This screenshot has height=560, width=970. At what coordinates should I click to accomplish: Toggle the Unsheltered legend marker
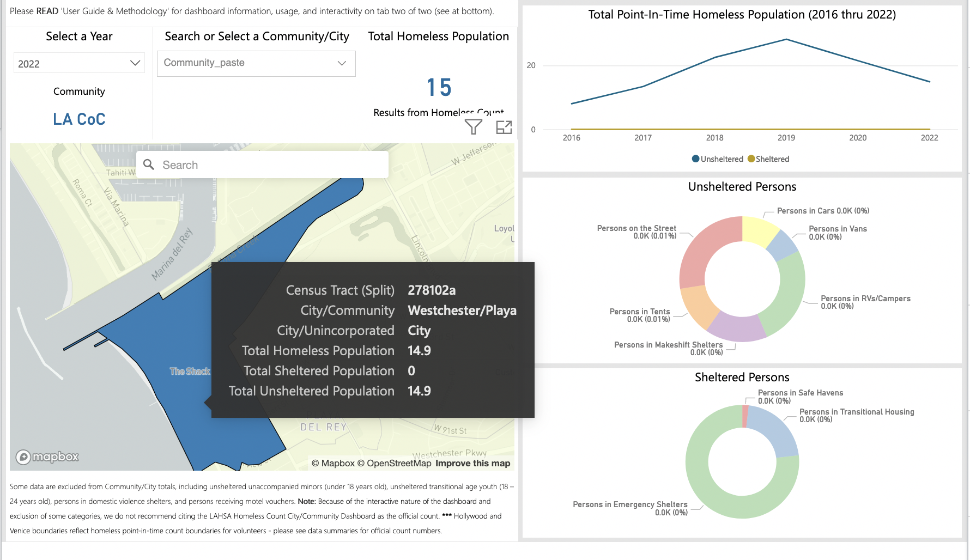tap(695, 159)
